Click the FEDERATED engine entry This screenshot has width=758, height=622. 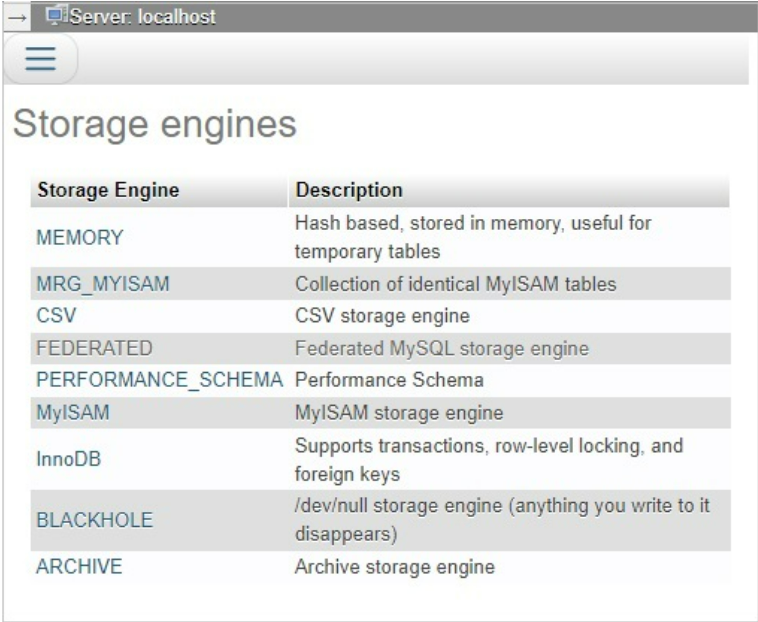point(94,348)
